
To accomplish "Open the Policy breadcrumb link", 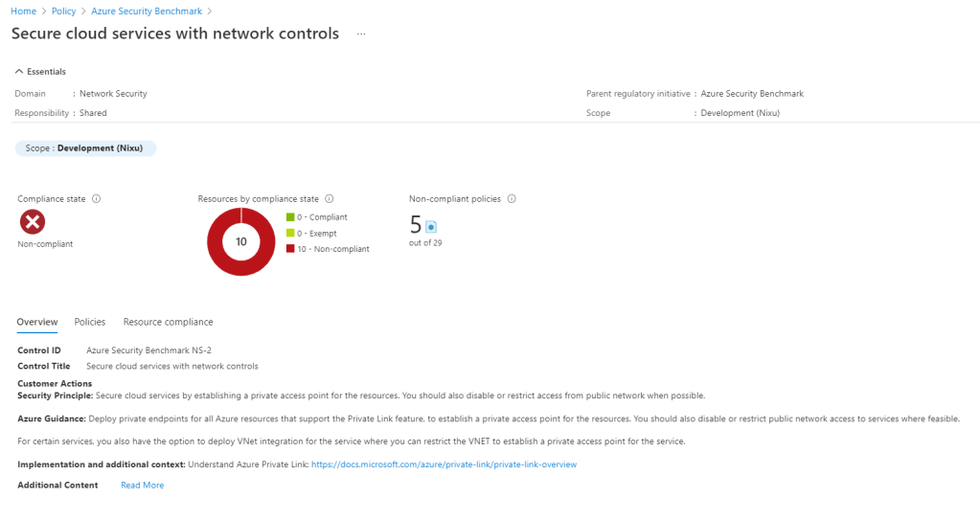I will (62, 11).
